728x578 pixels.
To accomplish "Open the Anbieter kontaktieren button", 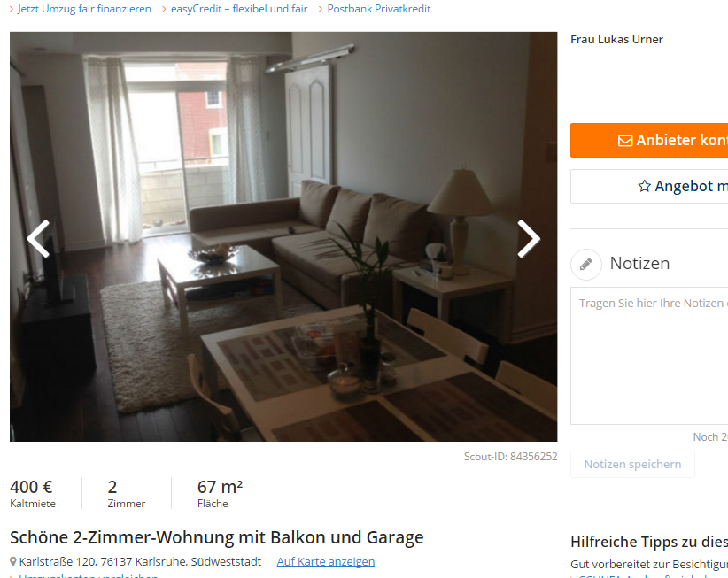I will click(x=649, y=140).
